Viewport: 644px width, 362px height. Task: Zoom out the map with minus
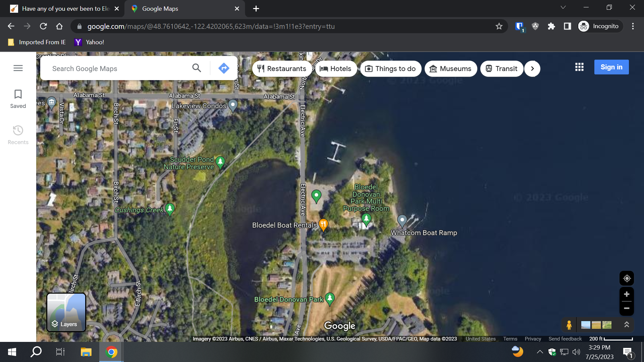pos(627,308)
